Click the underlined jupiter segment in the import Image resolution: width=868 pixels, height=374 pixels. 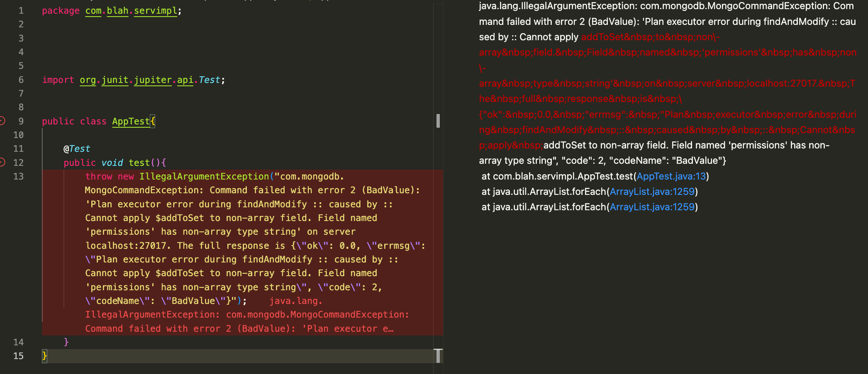(153, 80)
